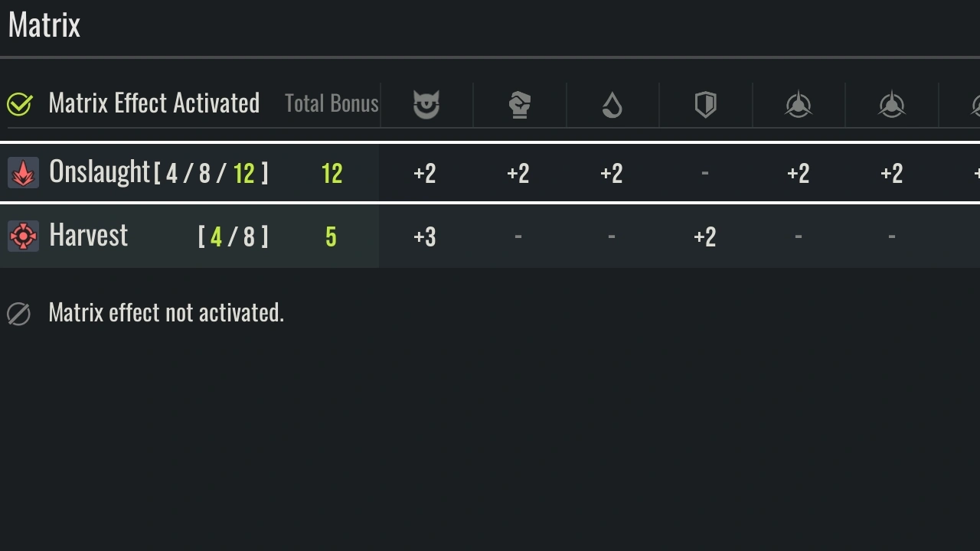Click Onslaught's total bonus value 12
This screenshot has height=551, width=980.
pyautogui.click(x=332, y=174)
